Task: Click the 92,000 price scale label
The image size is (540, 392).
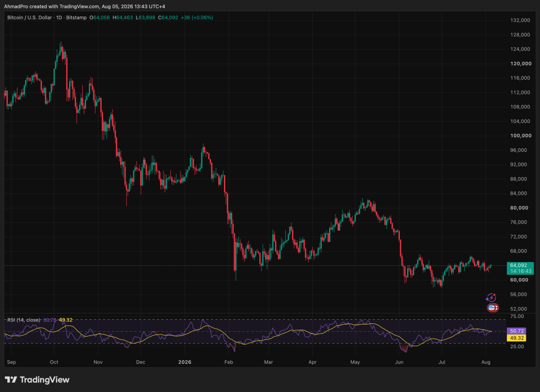Action: pos(519,165)
